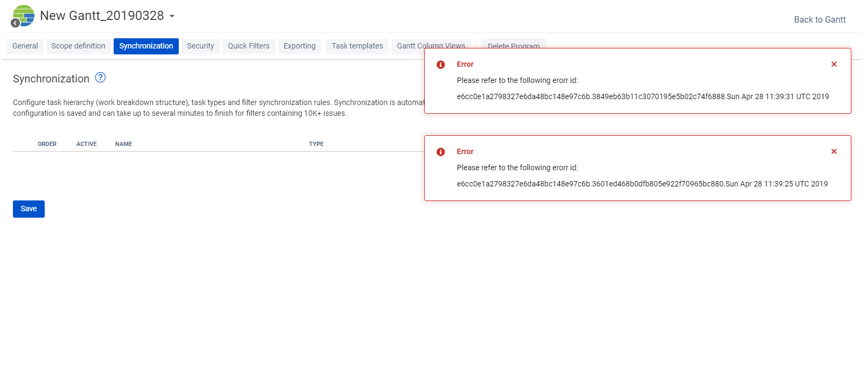Open the Quick Filters tab

click(x=249, y=46)
